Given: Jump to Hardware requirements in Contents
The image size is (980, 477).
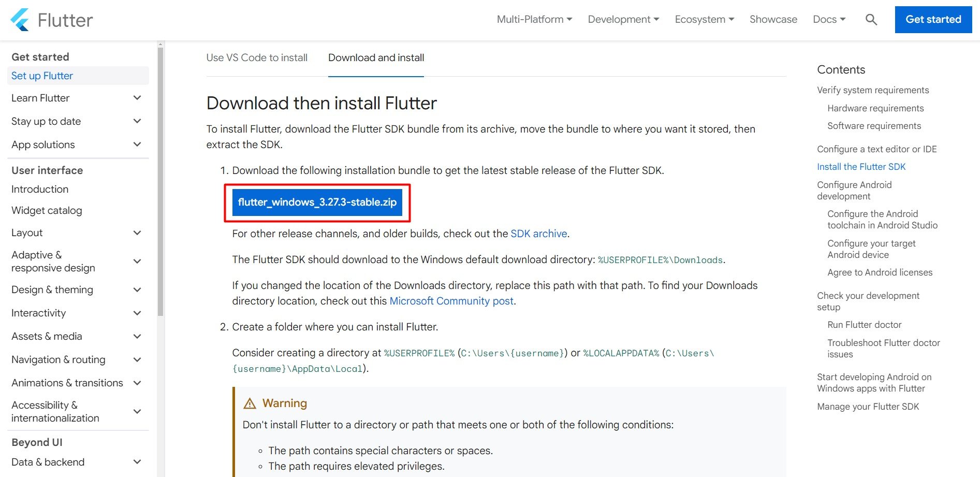Looking at the screenshot, I should tap(875, 108).
